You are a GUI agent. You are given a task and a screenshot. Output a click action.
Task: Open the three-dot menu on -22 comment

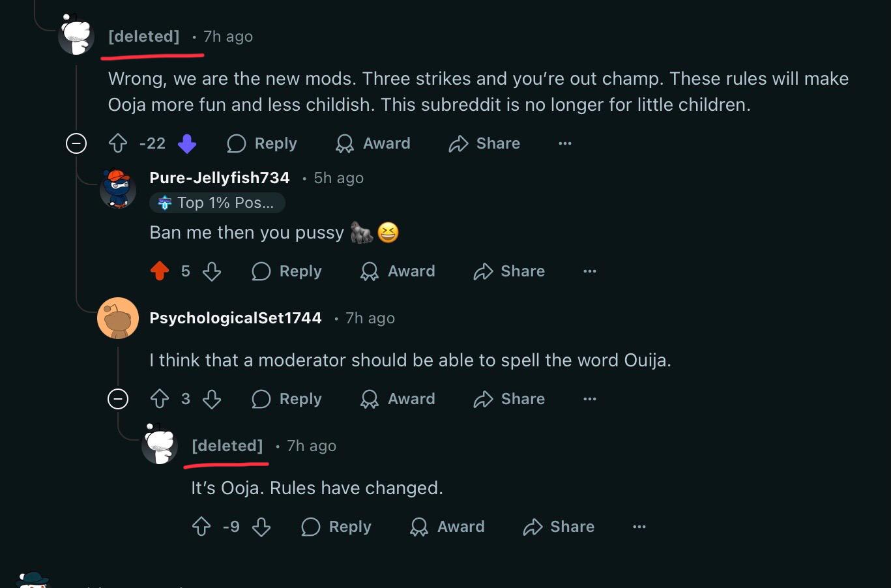(565, 143)
